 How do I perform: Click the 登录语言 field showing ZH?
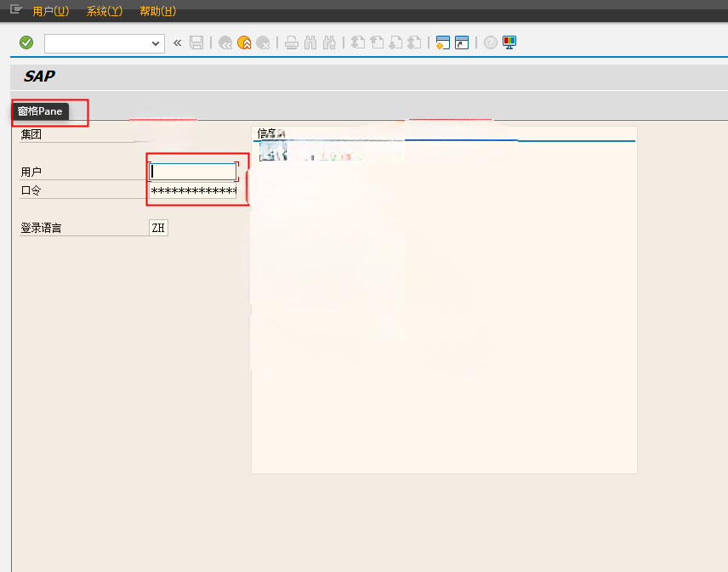tap(158, 228)
